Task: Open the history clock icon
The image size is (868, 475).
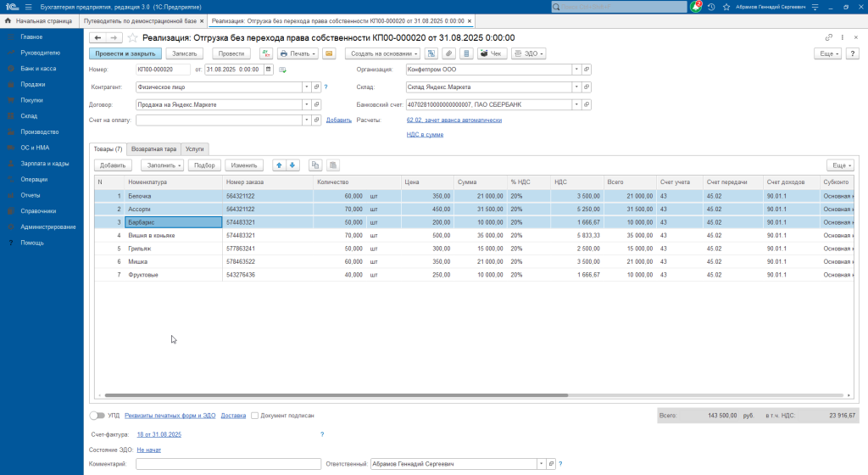Action: pyautogui.click(x=711, y=7)
